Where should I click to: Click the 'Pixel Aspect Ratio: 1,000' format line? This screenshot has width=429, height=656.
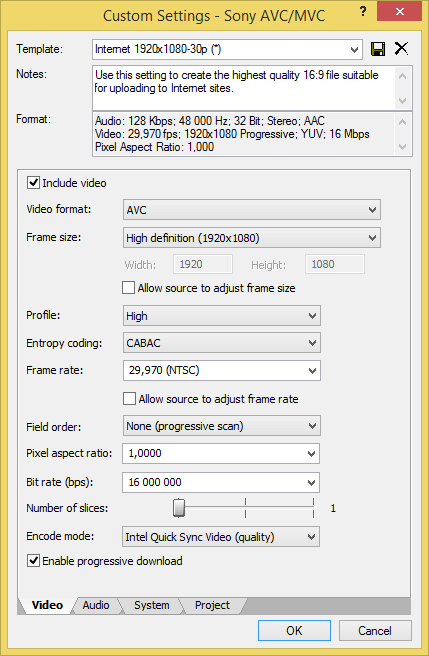coord(154,147)
